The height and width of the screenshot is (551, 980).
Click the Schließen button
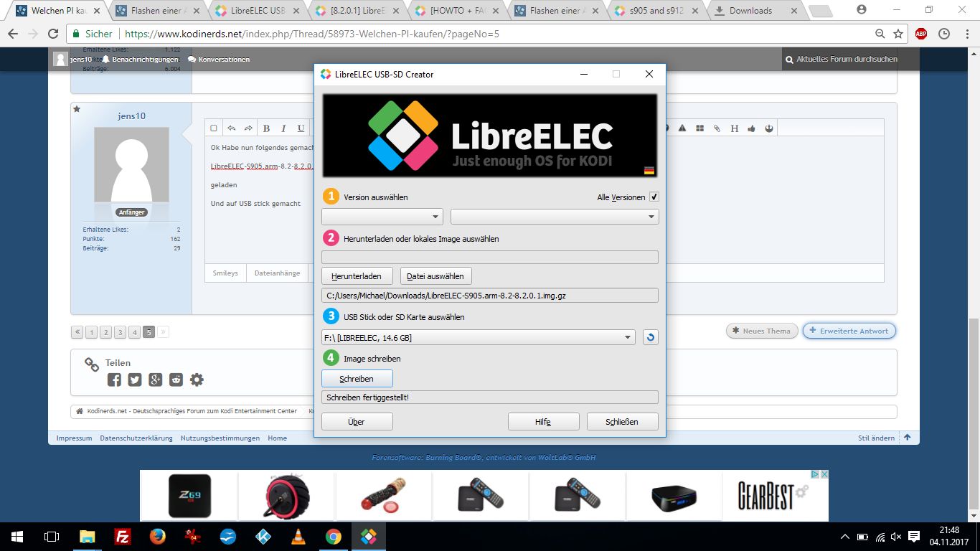(622, 422)
